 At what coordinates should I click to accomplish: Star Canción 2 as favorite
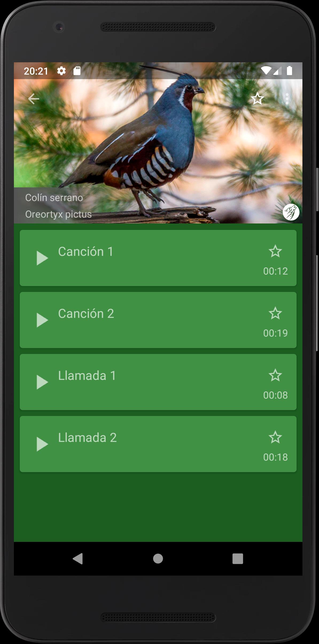click(275, 313)
